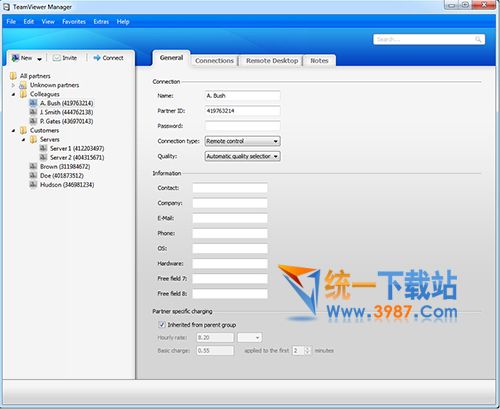
Task: Click the Hardware input field
Action: [230, 264]
